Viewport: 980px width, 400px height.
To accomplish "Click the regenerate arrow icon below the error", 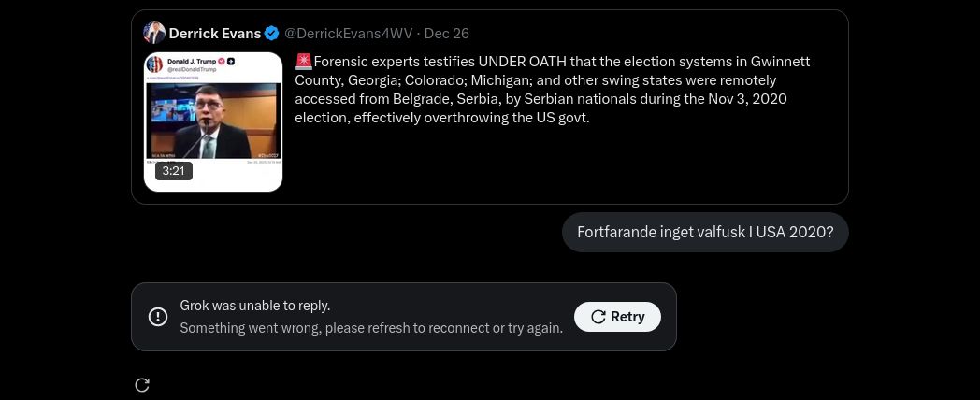I will pyautogui.click(x=142, y=385).
